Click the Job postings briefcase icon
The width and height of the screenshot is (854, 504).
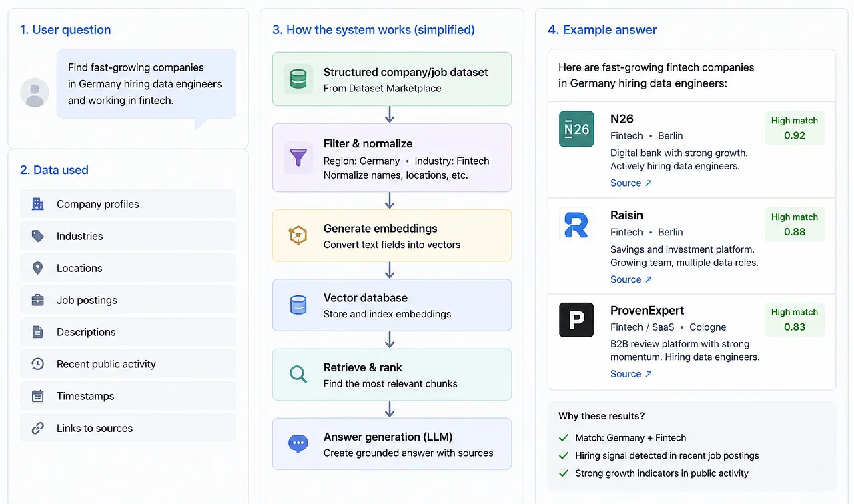tap(38, 300)
